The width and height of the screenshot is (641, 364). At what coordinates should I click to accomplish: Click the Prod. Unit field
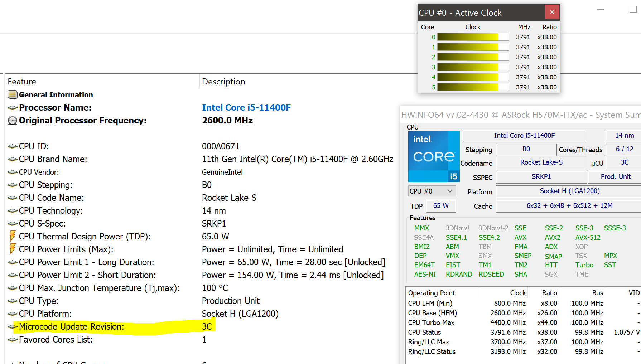(x=615, y=177)
